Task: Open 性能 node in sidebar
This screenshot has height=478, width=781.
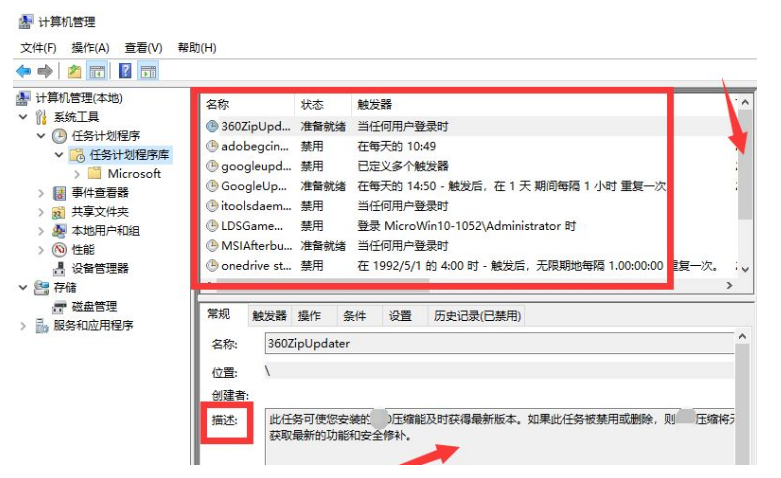Action: 83,249
